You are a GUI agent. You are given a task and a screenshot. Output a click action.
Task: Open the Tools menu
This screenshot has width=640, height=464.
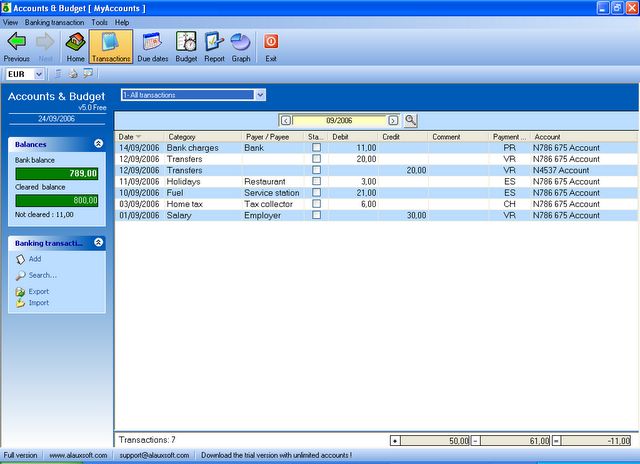(x=99, y=22)
